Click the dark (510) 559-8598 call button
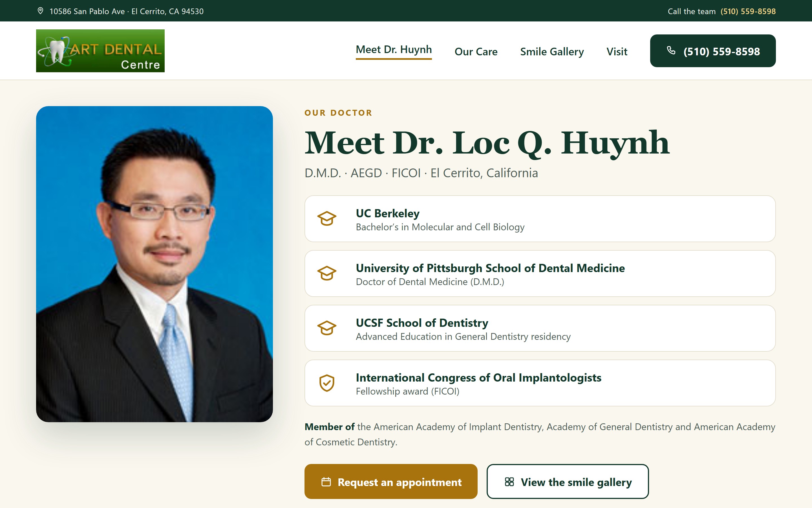The width and height of the screenshot is (812, 508). click(x=713, y=51)
